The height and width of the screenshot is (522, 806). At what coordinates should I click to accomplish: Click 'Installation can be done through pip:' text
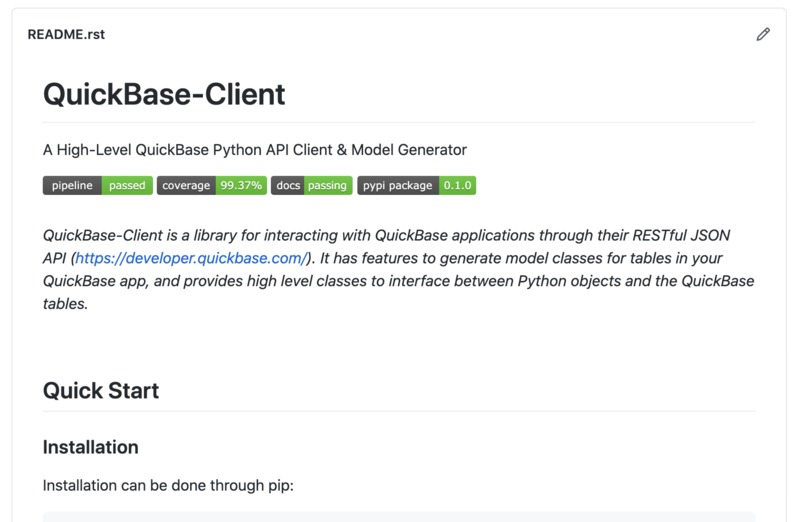[x=168, y=486]
